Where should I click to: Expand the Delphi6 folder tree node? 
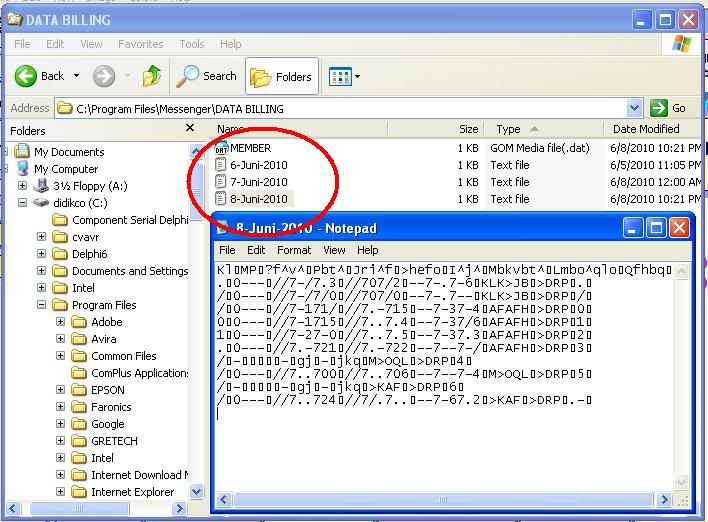click(x=42, y=254)
